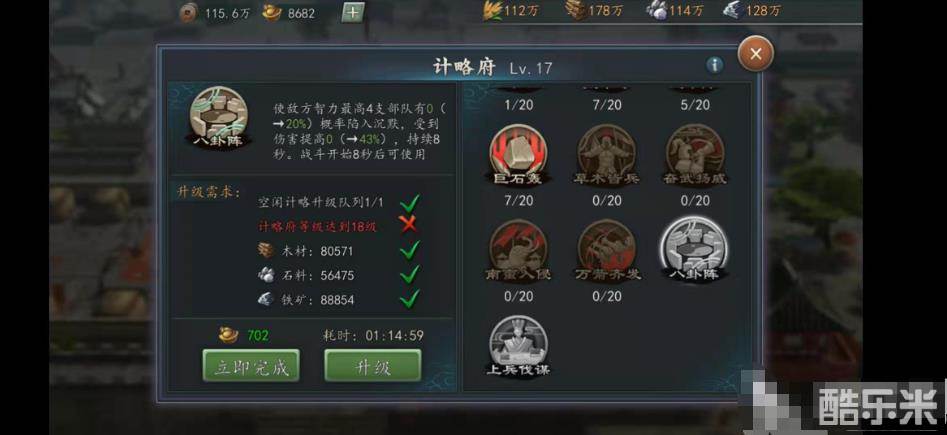Select the highlighted 八卦阵 skill in grid
This screenshot has height=435, width=947.
[x=695, y=250]
